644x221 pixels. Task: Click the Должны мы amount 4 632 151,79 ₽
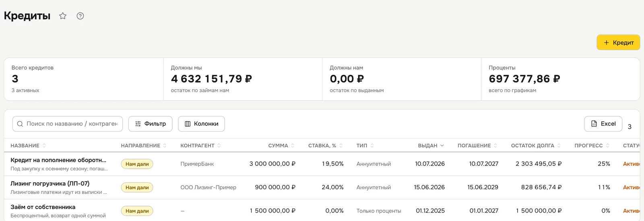point(211,79)
